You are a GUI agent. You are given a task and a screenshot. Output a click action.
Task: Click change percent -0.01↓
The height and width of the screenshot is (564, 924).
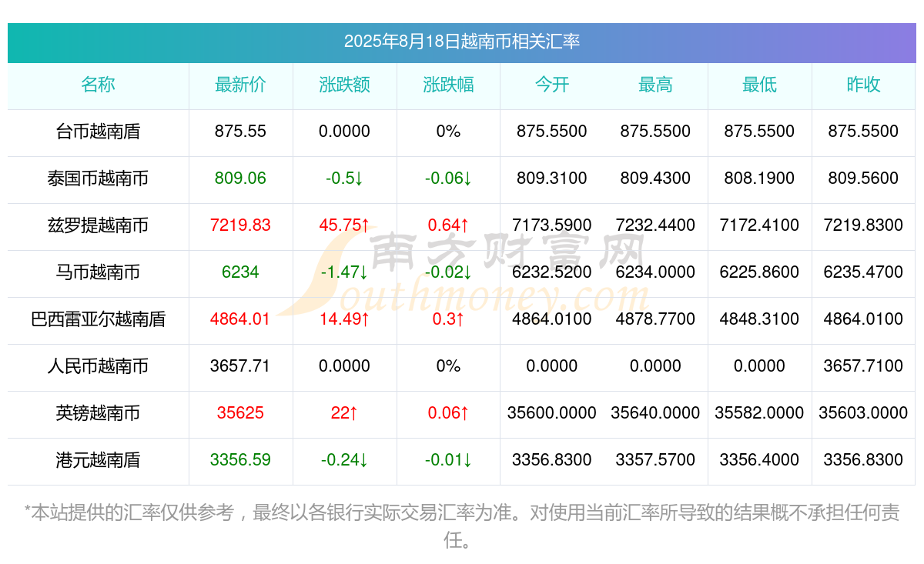click(x=448, y=460)
